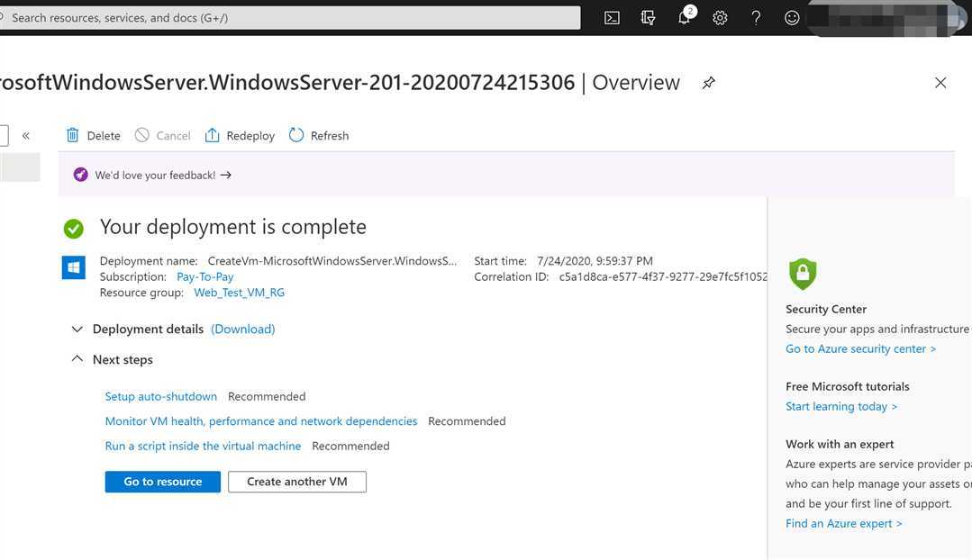Click the green deployment complete checkmark icon
This screenshot has height=560, width=972.
pos(74,229)
